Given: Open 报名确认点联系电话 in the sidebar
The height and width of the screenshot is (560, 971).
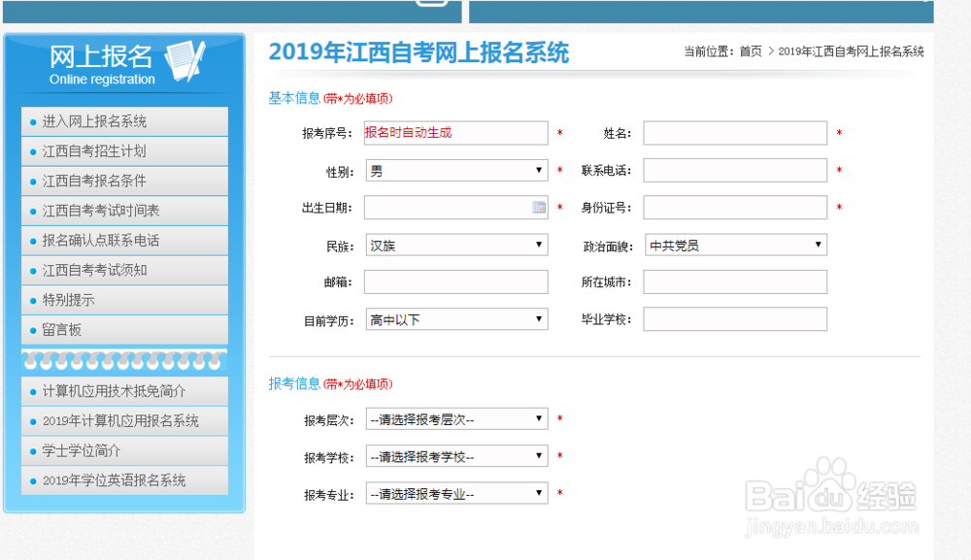Looking at the screenshot, I should [124, 240].
